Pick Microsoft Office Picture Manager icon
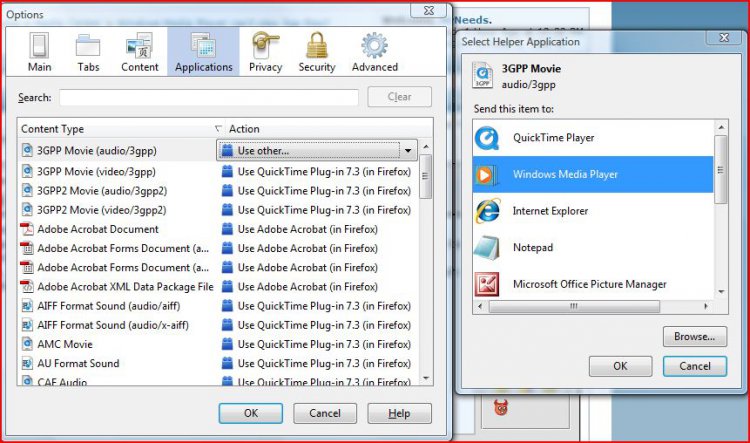This screenshot has height=443, width=750. [x=487, y=284]
